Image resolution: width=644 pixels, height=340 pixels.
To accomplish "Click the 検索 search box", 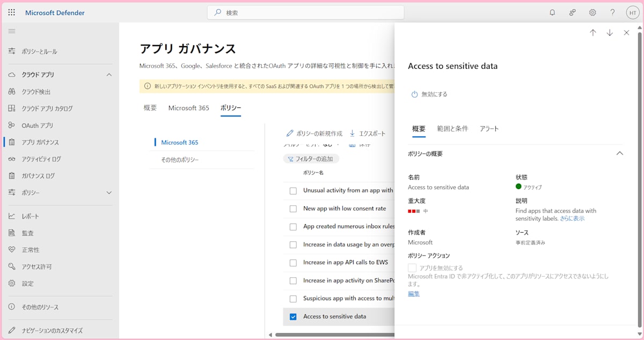I will [x=305, y=12].
